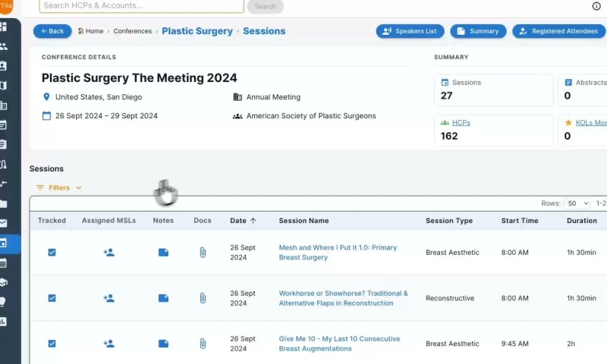Assign MSL to Workhorse or Showhorse session
Screen dimensions: 607x364
pos(109,298)
